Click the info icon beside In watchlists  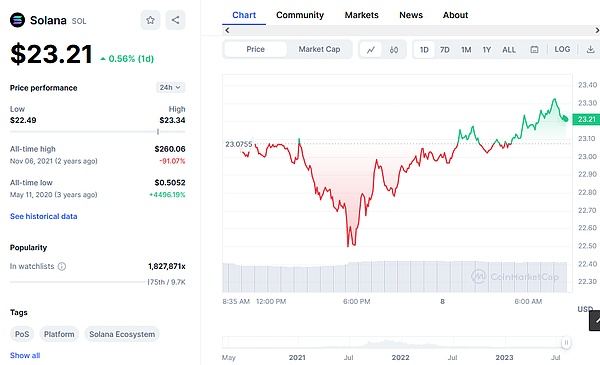62,266
